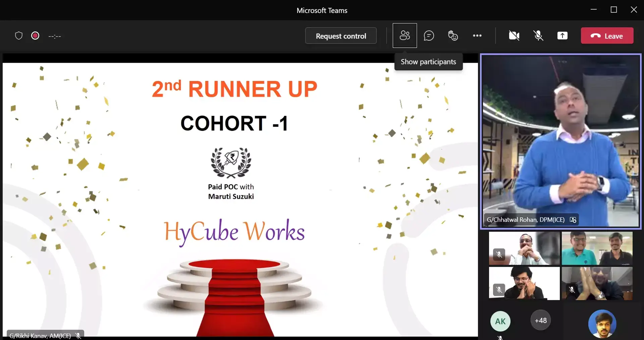Click the Request control button
644x340 pixels.
[341, 36]
